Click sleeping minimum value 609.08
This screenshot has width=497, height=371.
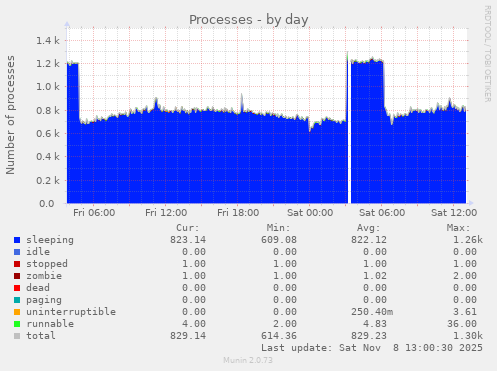279,240
